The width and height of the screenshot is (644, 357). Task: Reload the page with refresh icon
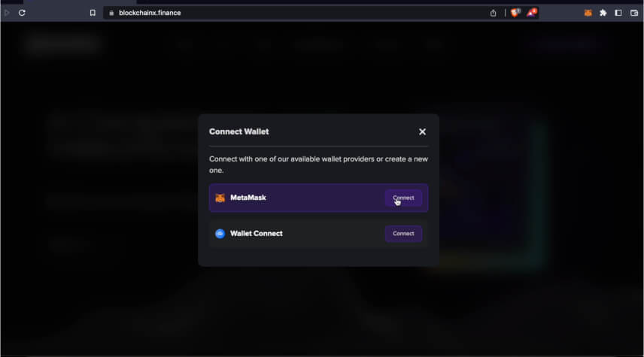click(x=22, y=13)
